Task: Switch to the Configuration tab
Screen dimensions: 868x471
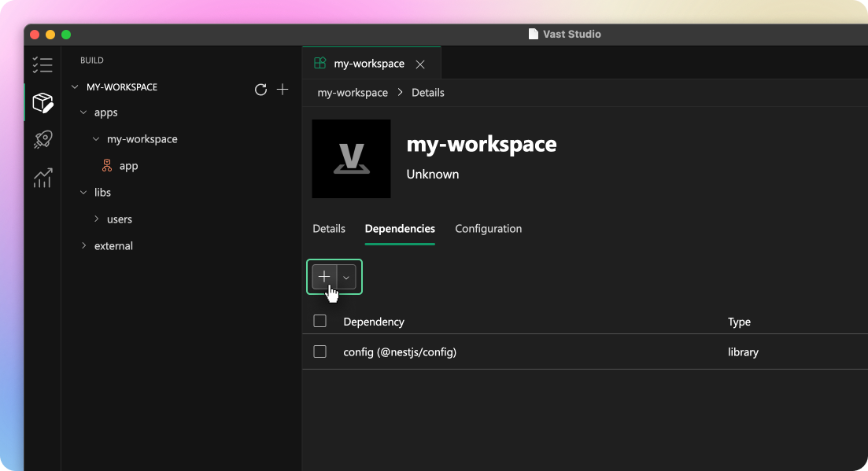Action: (488, 229)
